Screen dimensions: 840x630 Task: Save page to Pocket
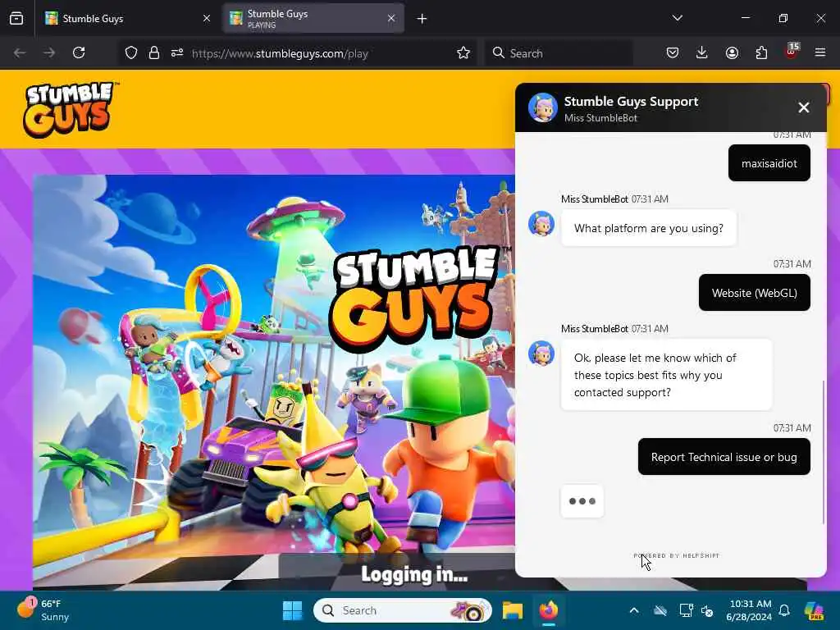tap(673, 53)
